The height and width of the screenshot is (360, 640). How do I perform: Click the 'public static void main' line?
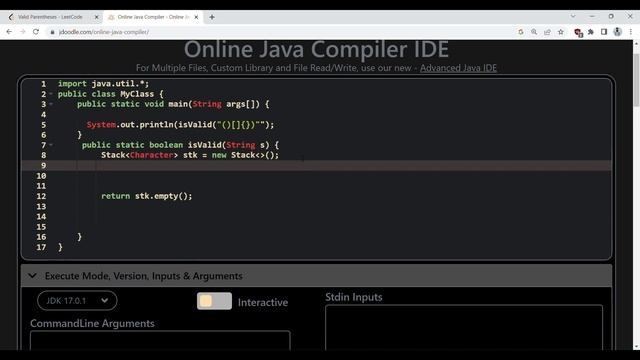click(x=173, y=104)
